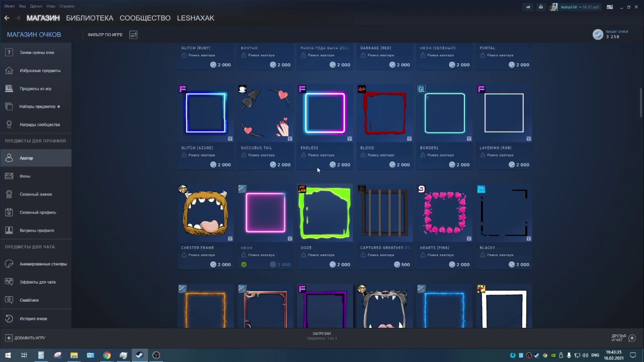The width and height of the screenshot is (644, 362).
Task: Select Аватар in profile items
Action: (x=36, y=158)
